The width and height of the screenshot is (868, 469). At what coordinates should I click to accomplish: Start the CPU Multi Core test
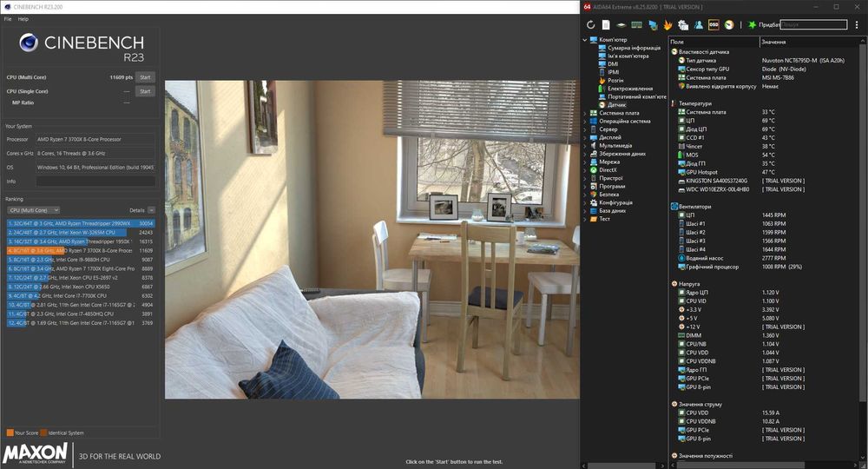(145, 77)
